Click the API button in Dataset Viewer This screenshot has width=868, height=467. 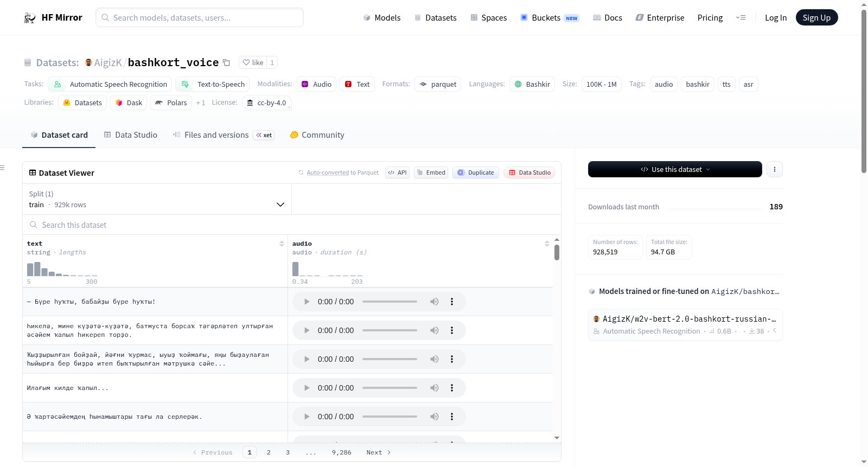point(397,172)
